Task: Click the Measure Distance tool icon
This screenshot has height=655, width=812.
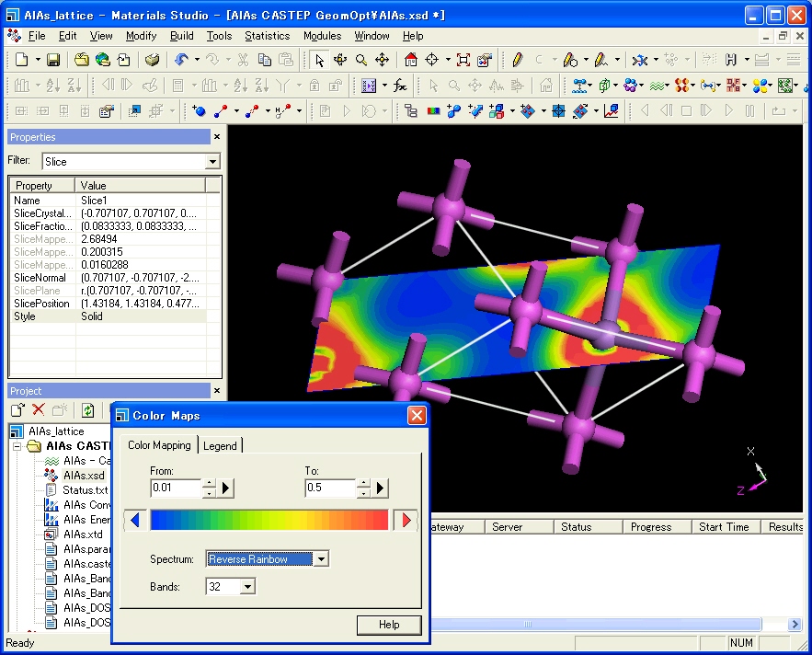Action: point(221,111)
